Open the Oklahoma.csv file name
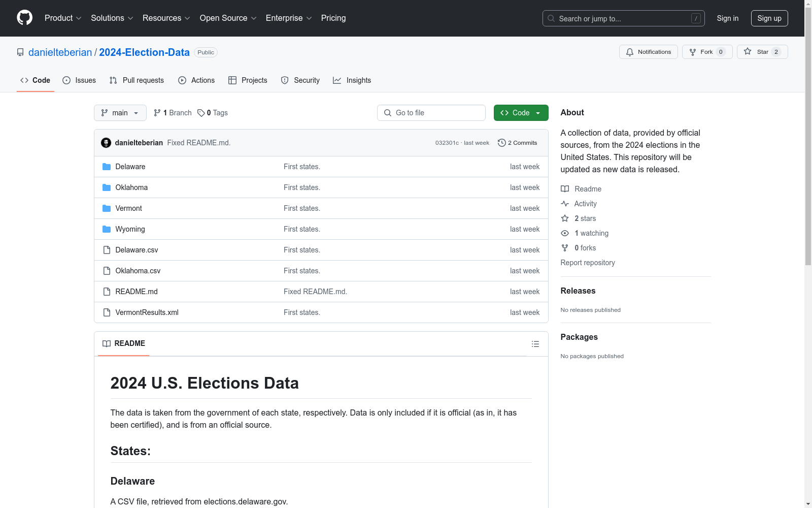This screenshot has width=812, height=508. pyautogui.click(x=138, y=271)
